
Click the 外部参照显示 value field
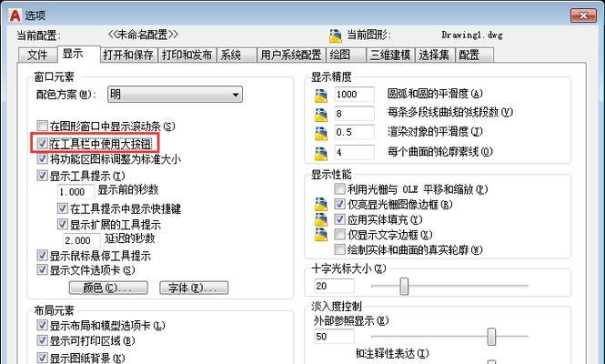334,336
